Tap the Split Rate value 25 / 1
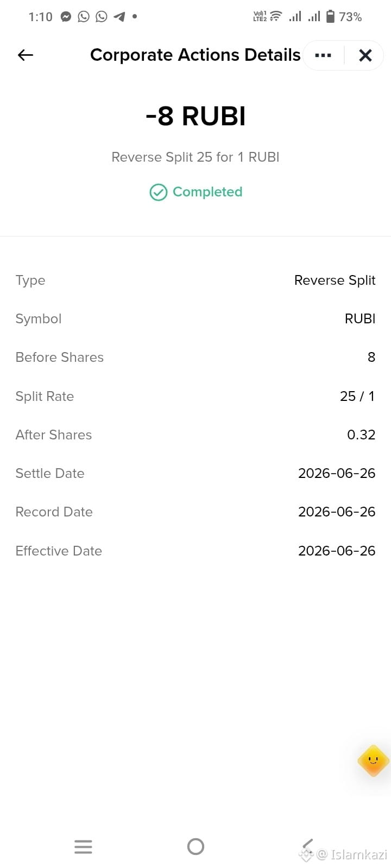The height and width of the screenshot is (868, 391). 357,397
